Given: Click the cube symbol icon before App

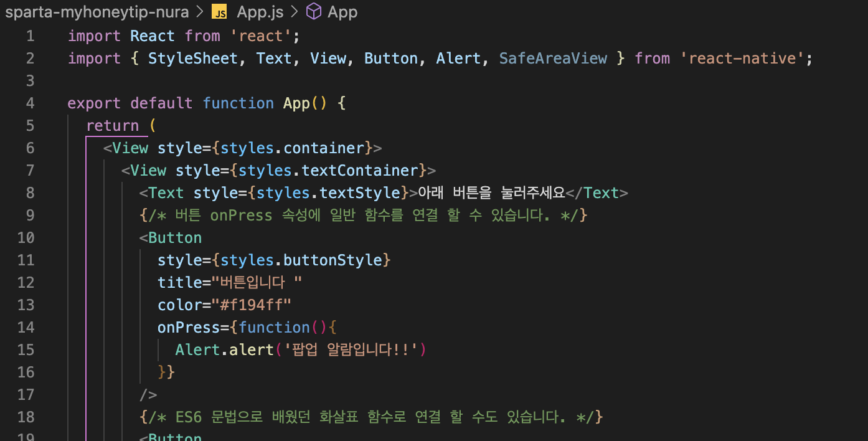Looking at the screenshot, I should point(315,12).
